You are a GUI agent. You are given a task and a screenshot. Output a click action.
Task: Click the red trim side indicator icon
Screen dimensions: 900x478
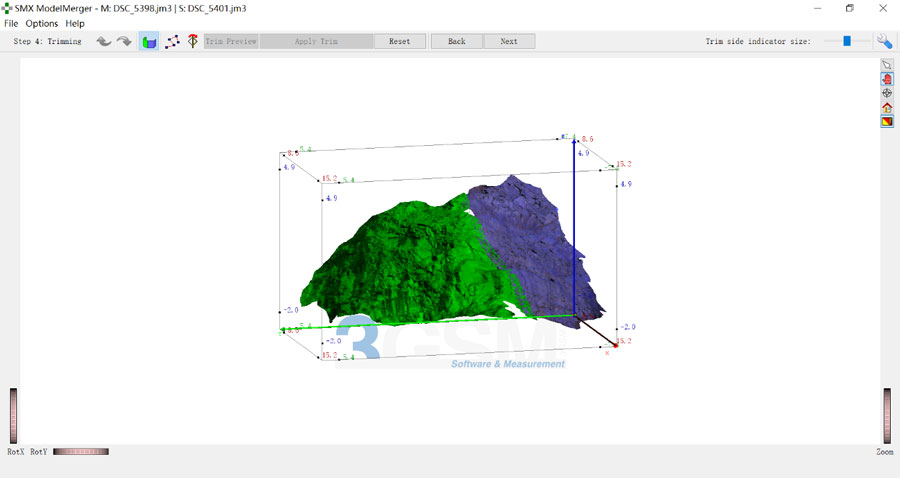click(192, 41)
